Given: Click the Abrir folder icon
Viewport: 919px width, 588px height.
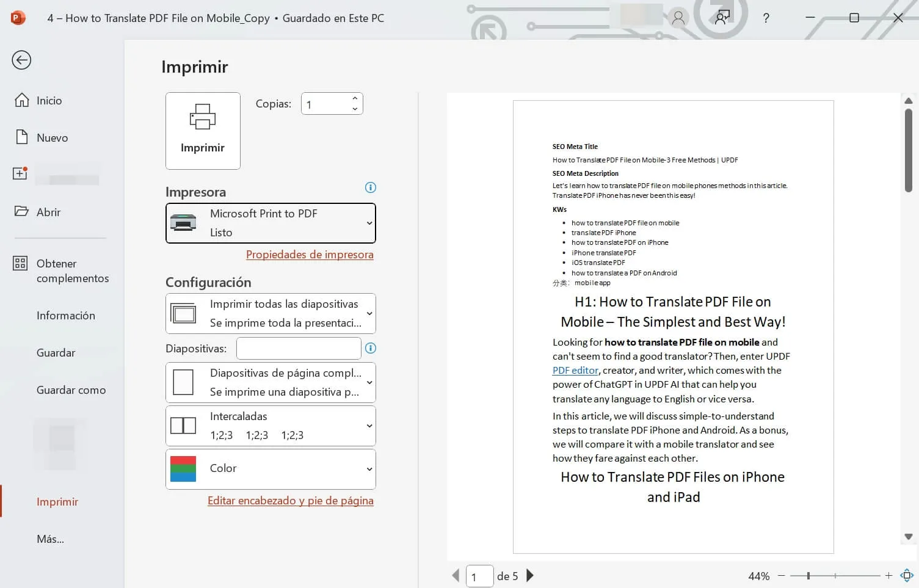Looking at the screenshot, I should coord(21,211).
